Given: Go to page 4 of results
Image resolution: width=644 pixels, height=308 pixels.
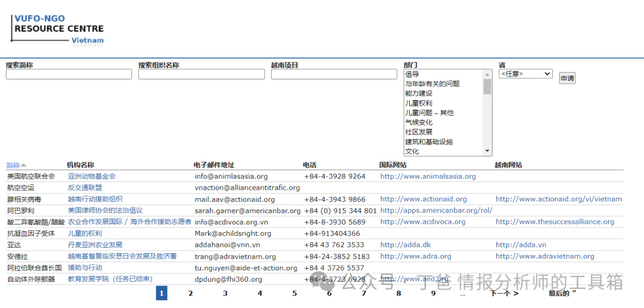Looking at the screenshot, I should click(260, 294).
